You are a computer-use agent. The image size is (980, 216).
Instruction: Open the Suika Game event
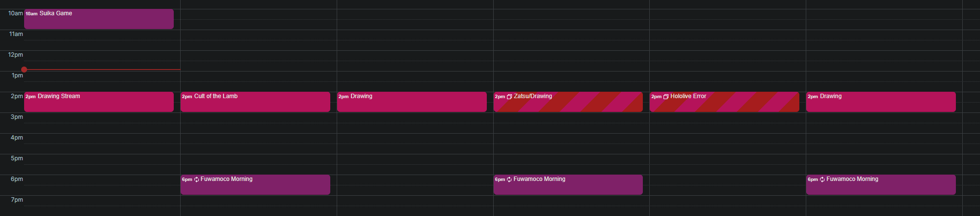[99, 19]
